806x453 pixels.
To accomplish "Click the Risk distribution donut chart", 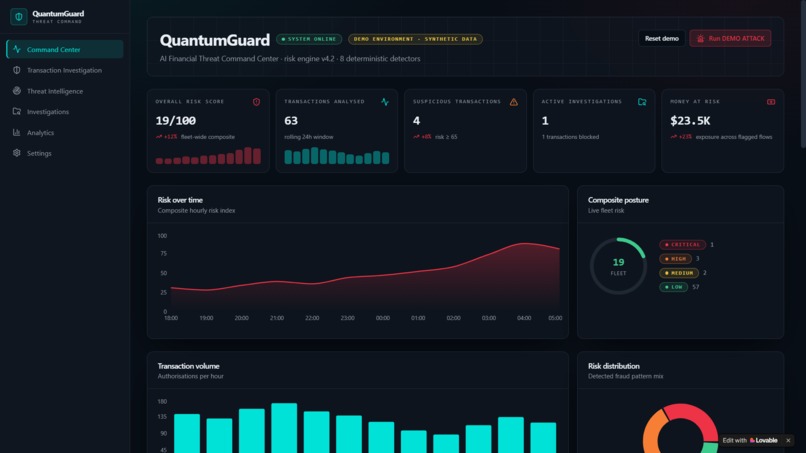I will pyautogui.click(x=681, y=428).
